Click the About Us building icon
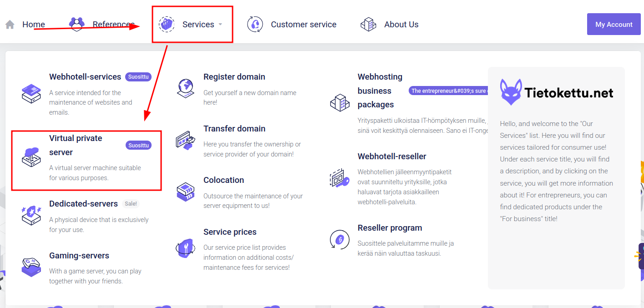The width and height of the screenshot is (644, 308). click(x=368, y=25)
